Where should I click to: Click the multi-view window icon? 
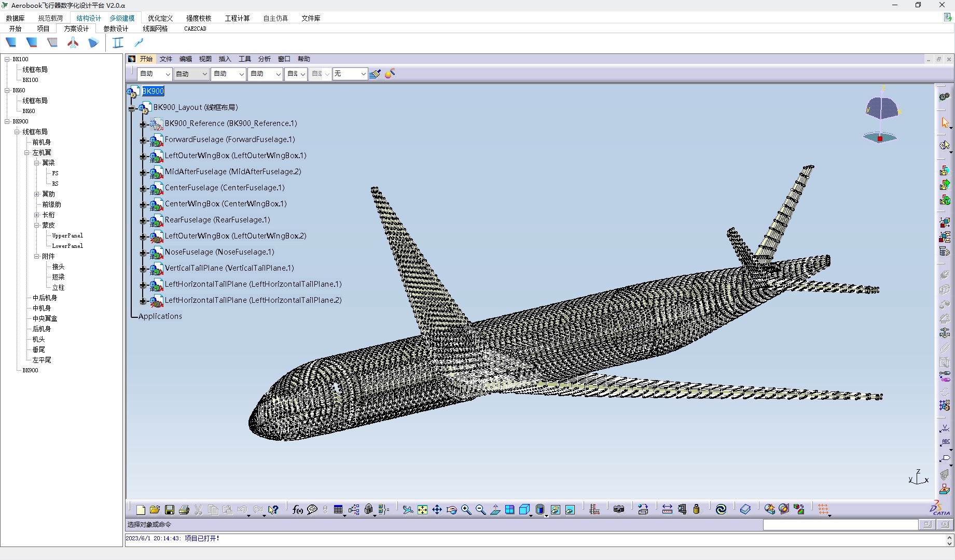pyautogui.click(x=510, y=510)
